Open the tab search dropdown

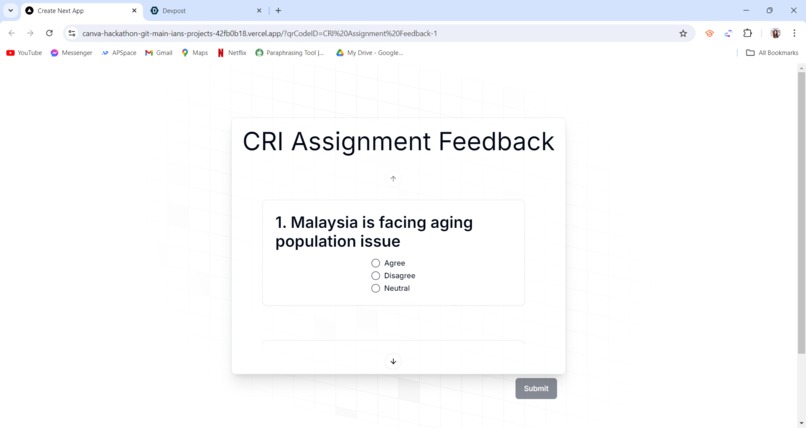point(10,11)
